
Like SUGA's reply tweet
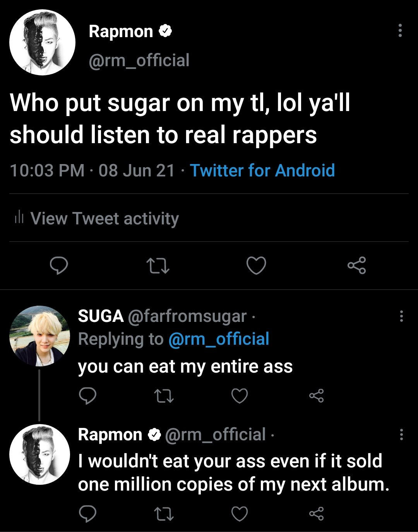tap(240, 396)
